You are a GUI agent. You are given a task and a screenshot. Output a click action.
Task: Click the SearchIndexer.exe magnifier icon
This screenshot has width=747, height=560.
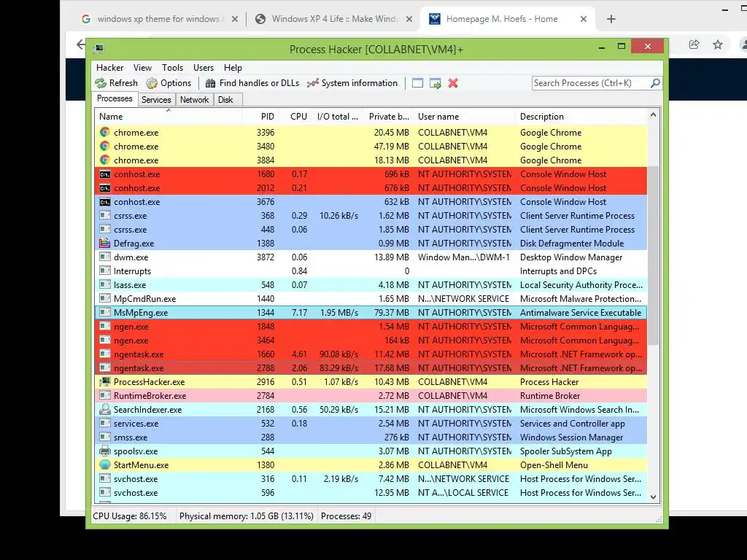point(105,410)
